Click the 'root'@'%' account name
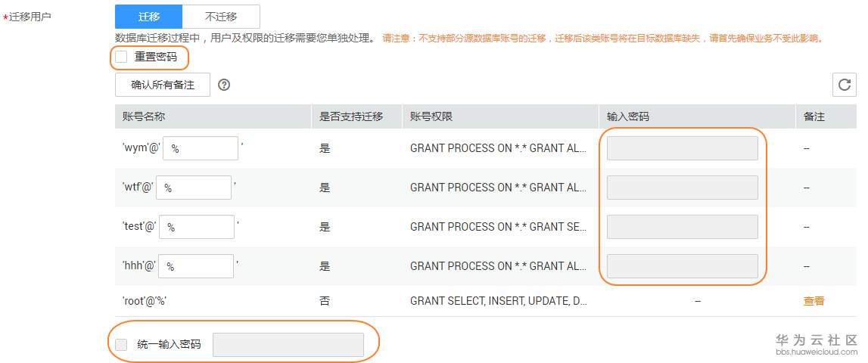Screen dimensions: 868x363 [x=145, y=301]
